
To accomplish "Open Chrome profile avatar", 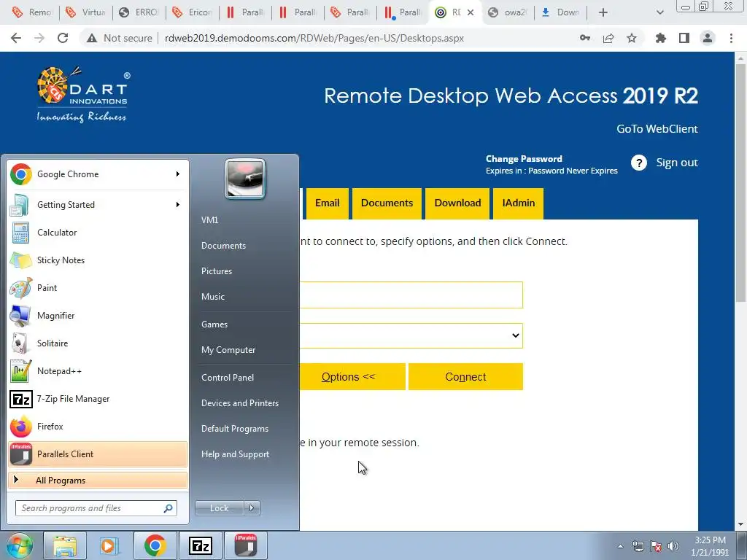I will [708, 38].
